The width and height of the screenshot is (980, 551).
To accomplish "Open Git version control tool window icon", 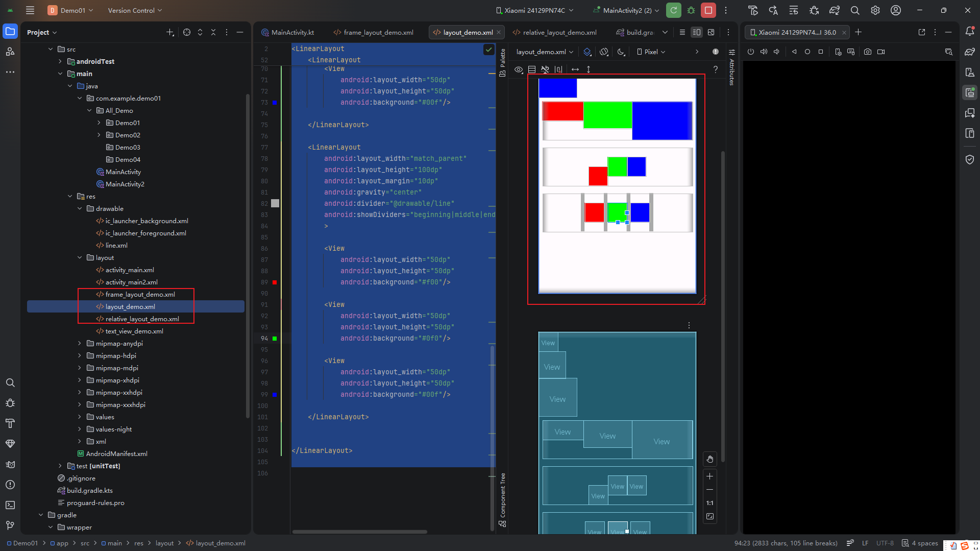I will click(10, 525).
